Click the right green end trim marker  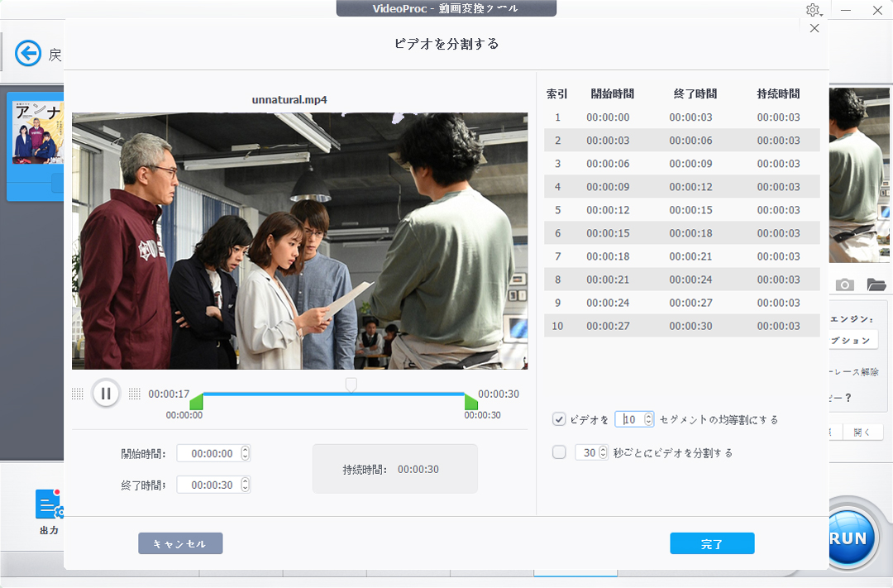(x=471, y=401)
